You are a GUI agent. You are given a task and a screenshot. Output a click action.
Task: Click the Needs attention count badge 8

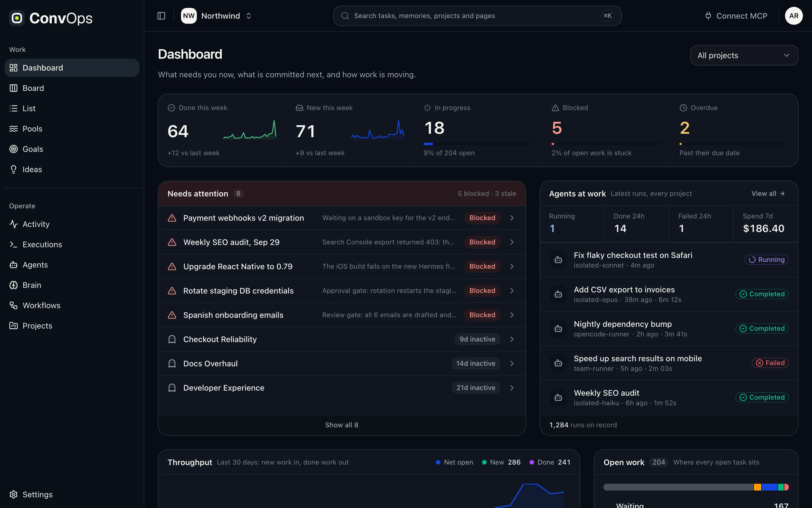(238, 194)
